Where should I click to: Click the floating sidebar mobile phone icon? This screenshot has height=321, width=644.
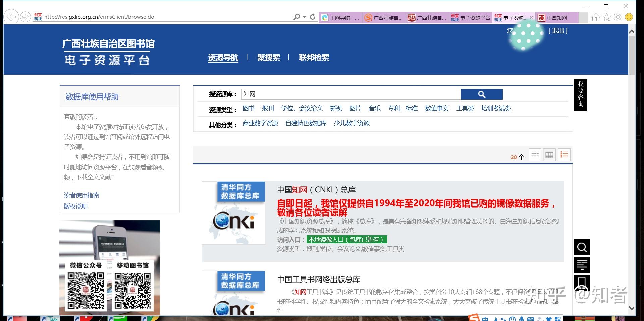pos(582,283)
